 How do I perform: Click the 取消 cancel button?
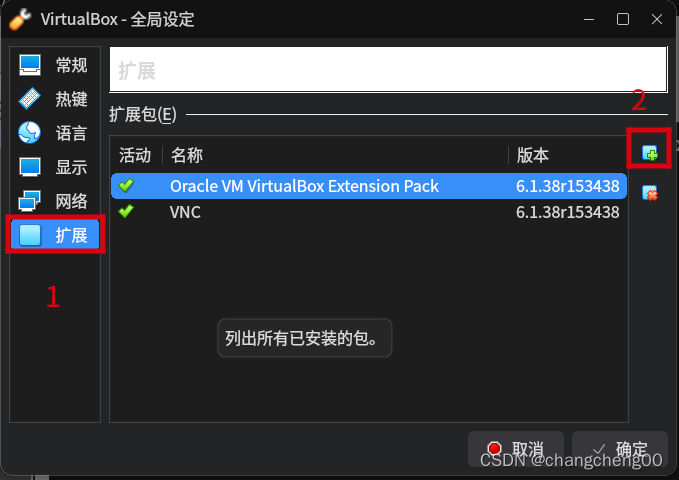[516, 449]
